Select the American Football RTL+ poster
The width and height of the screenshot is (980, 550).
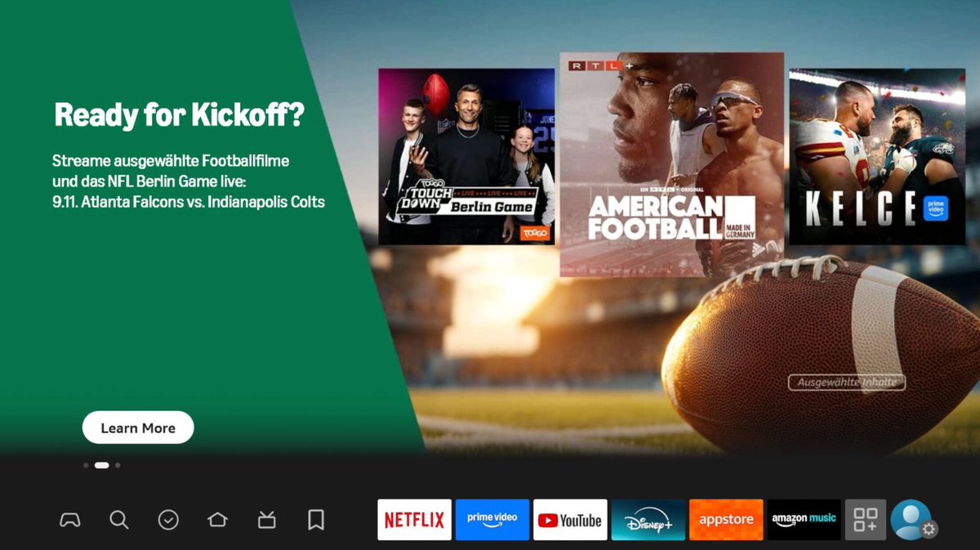tap(671, 165)
